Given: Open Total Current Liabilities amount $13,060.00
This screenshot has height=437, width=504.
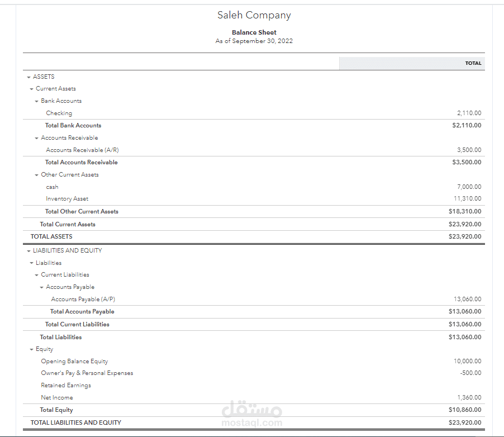Looking at the screenshot, I should click(x=465, y=325).
